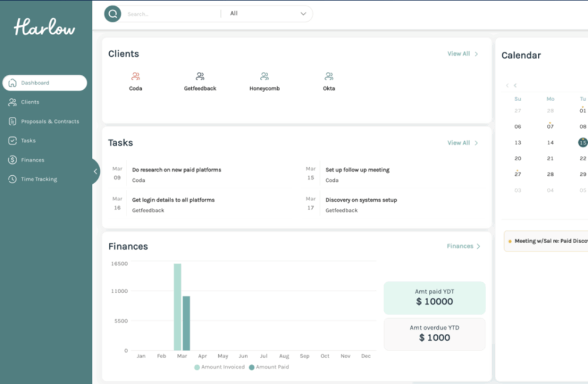Select calendar date 14
The height and width of the screenshot is (384, 588).
[550, 143]
